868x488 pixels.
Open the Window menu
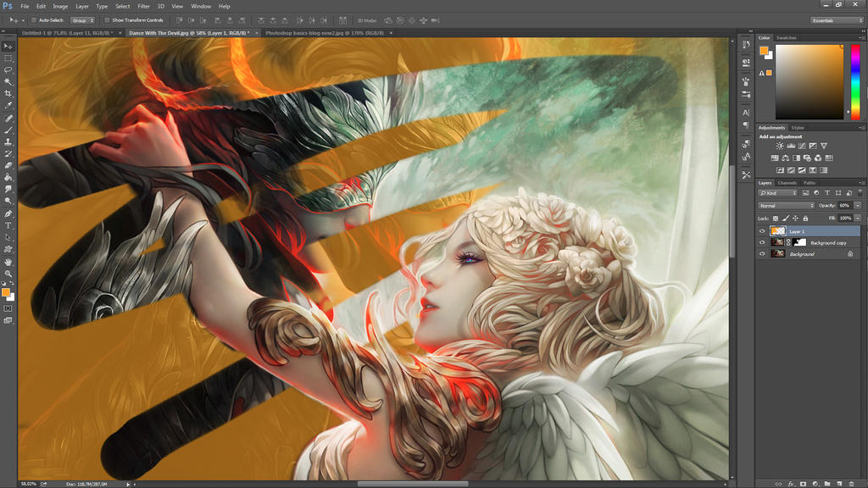coord(201,7)
